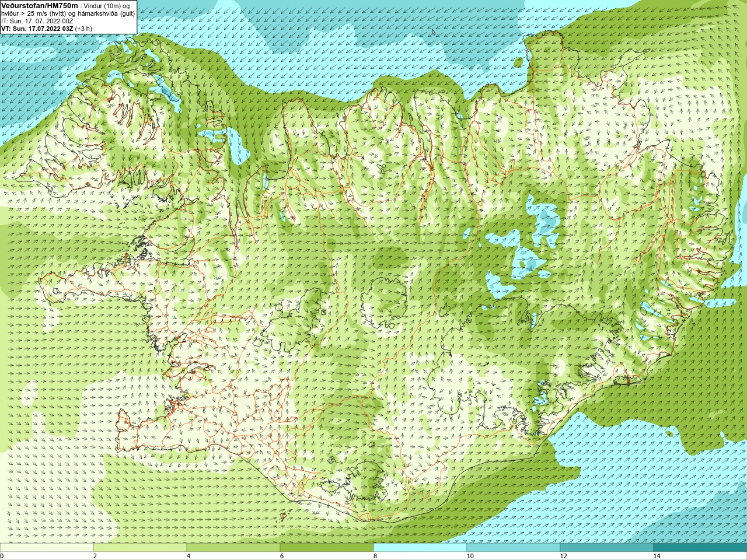The width and height of the screenshot is (747, 560).
Task: Select the teal 12–14 legend swatch
Action: [607, 548]
